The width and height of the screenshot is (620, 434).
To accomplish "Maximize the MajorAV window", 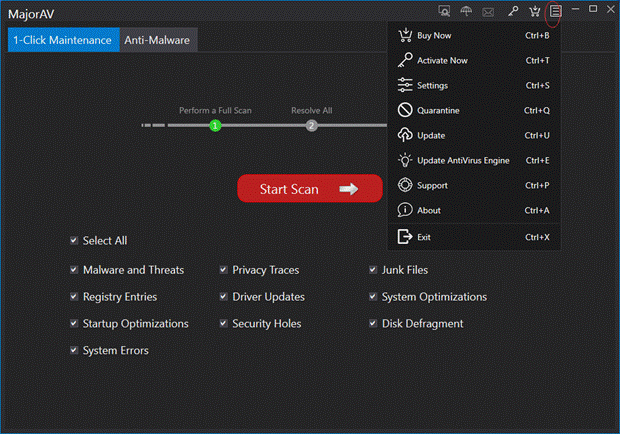I will [593, 9].
